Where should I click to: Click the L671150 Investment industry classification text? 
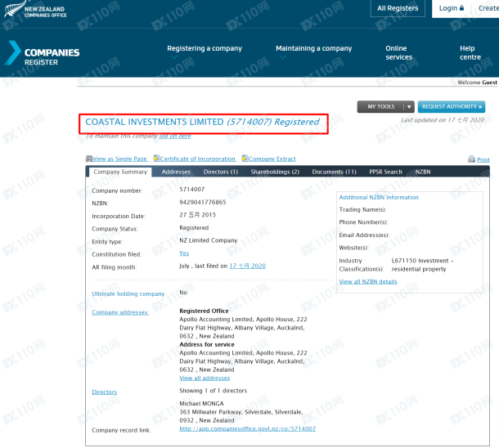422,265
